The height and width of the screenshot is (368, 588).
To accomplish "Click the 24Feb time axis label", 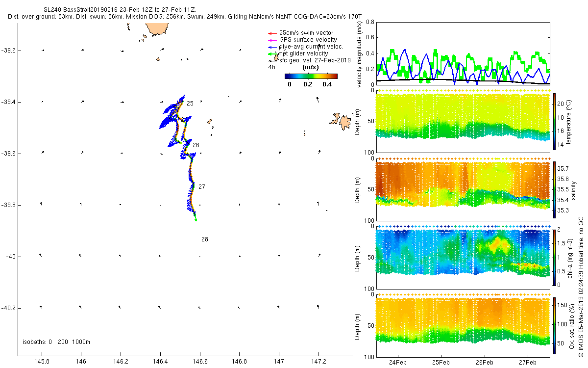I will coord(397,363).
